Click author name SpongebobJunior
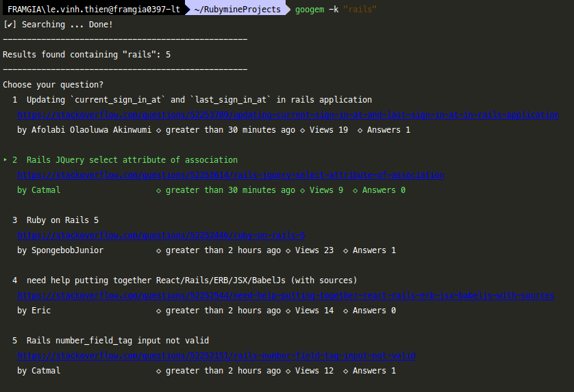The width and height of the screenshot is (574, 392). (67, 250)
